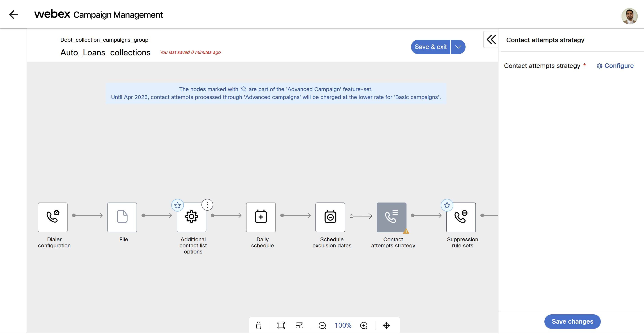Click the Schedule exclusion dates node
644x334 pixels.
coord(330,217)
